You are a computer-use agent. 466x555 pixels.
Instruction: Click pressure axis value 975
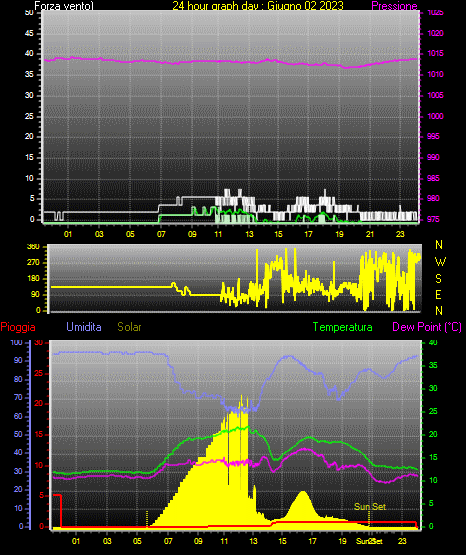(433, 219)
